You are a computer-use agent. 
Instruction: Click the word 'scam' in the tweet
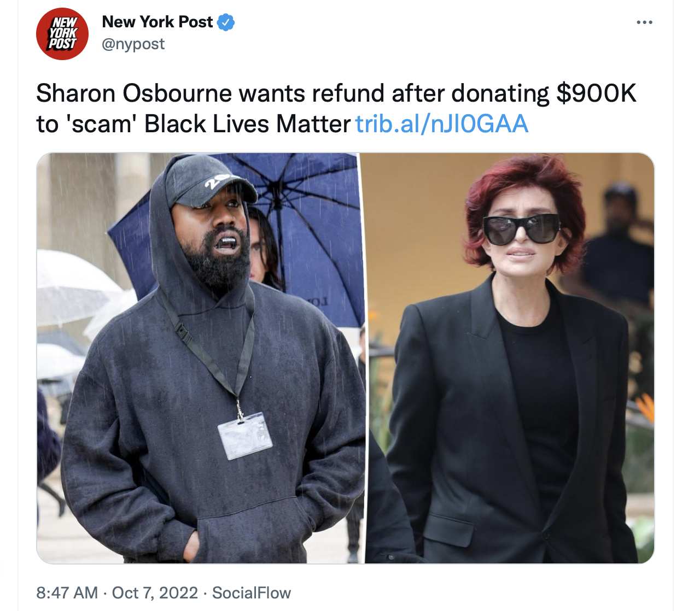coord(102,124)
